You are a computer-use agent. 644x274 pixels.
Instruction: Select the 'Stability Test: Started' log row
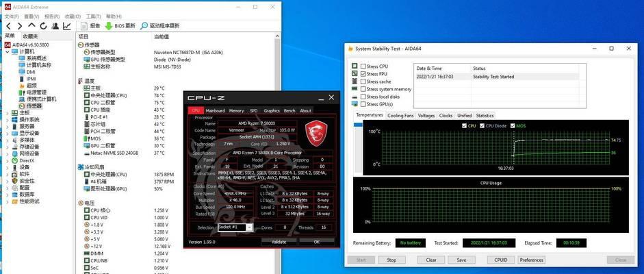point(497,77)
